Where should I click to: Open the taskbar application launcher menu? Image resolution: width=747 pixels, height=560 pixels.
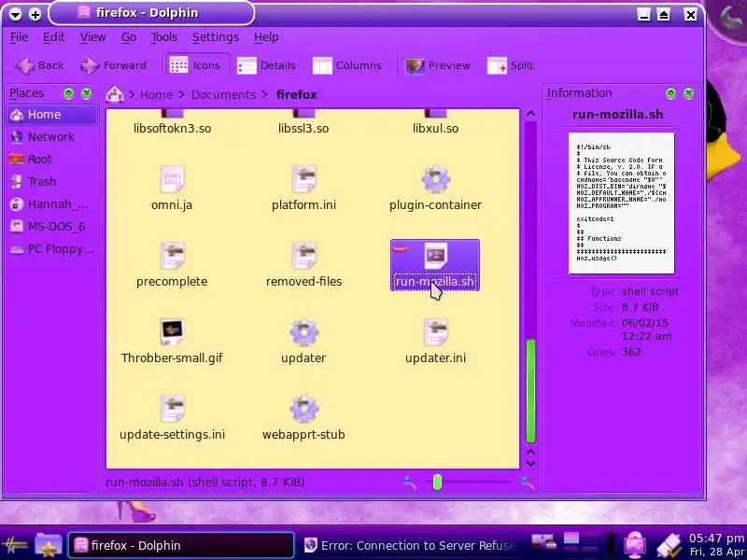[x=15, y=545]
